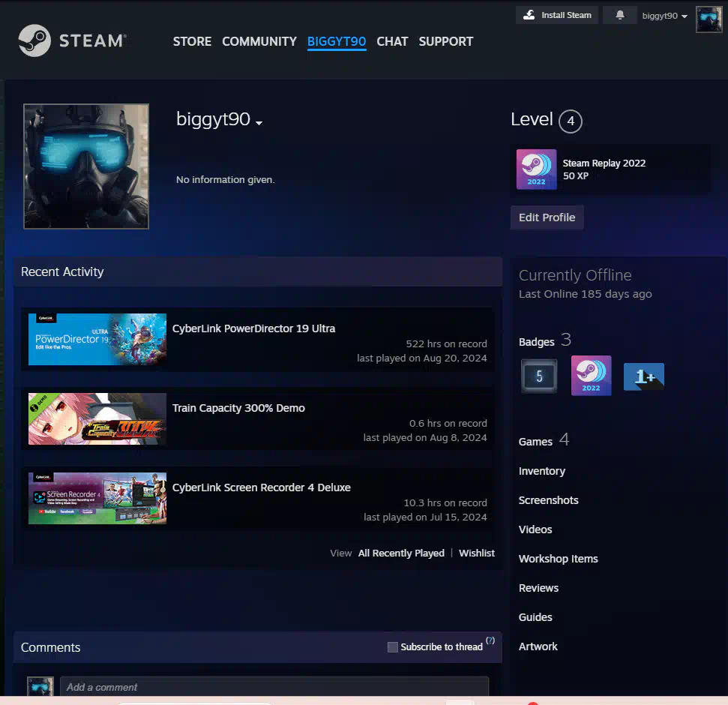Click the Subscribe to thread help (?) icon
This screenshot has height=705, width=728.
tap(490, 640)
